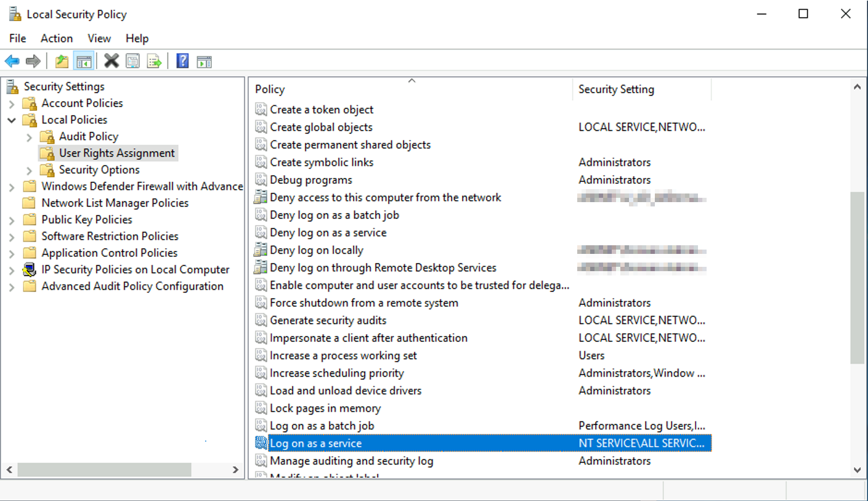868x501 pixels.
Task: Click the Export List toolbar icon
Action: tap(154, 61)
